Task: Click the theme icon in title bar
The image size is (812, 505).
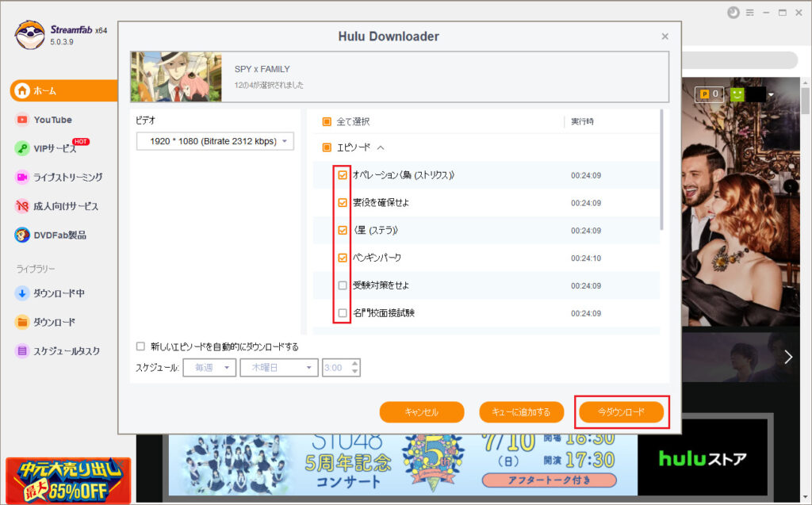Action: [733, 13]
